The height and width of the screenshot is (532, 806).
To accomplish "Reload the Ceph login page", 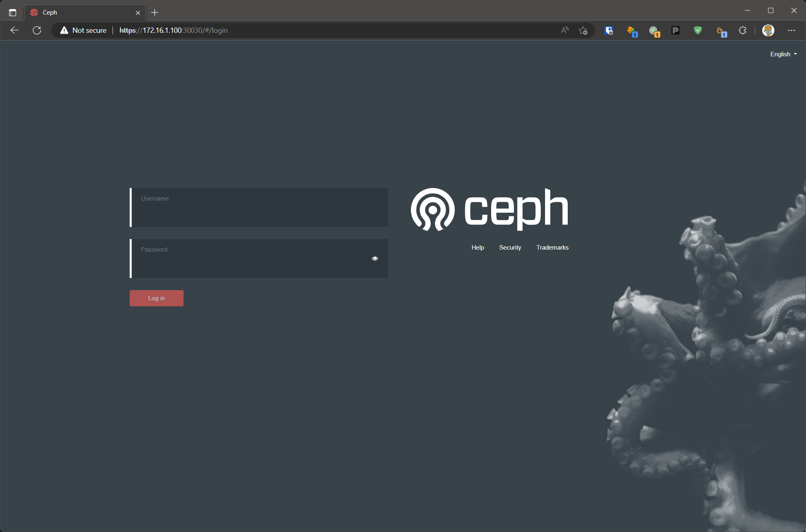I will pos(37,30).
